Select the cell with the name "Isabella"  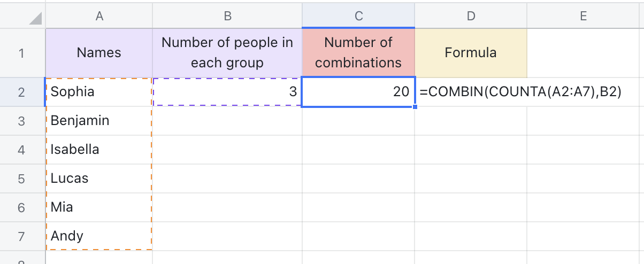[x=99, y=150]
